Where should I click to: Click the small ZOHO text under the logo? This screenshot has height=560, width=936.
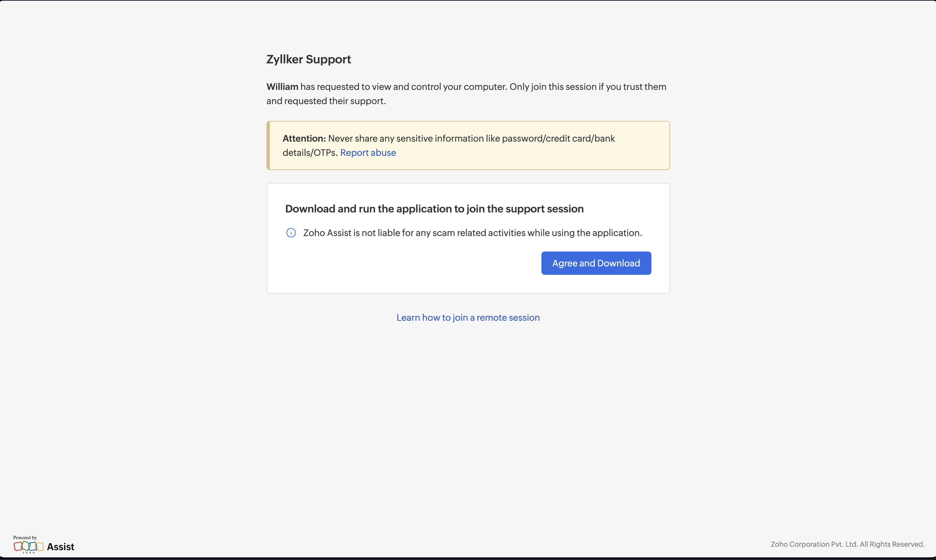29,553
